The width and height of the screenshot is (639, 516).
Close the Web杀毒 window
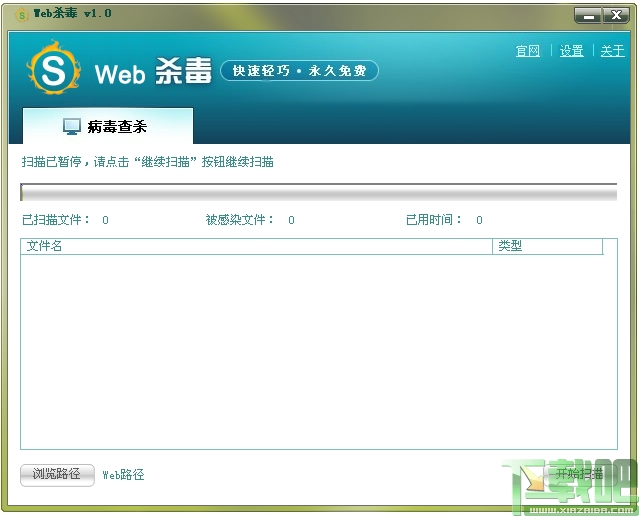coord(616,16)
